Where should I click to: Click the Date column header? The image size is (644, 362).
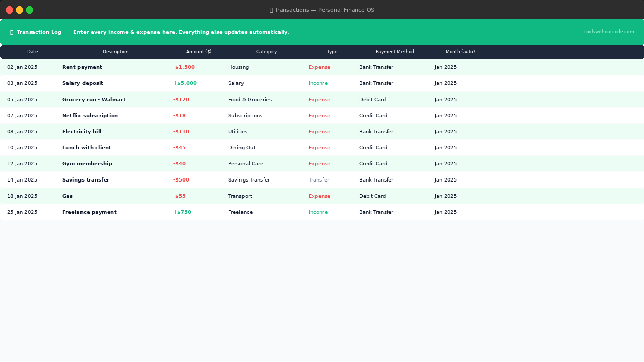tap(33, 52)
